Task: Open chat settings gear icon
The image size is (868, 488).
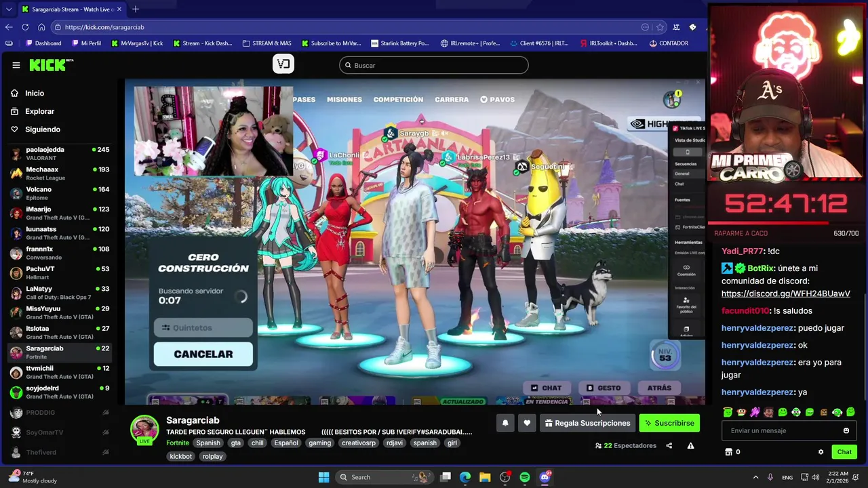Action: 821,452
